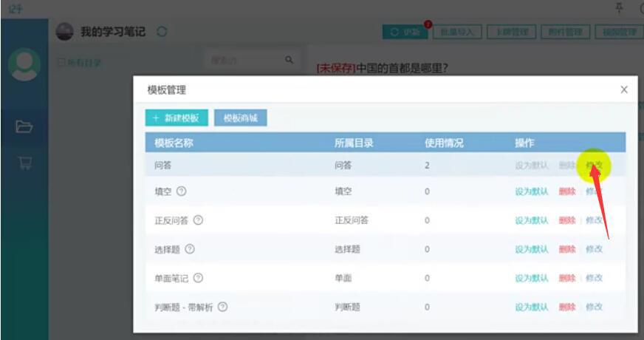Click 模板管理 button in main toolbar
The height and width of the screenshot is (340, 644).
pos(620,32)
